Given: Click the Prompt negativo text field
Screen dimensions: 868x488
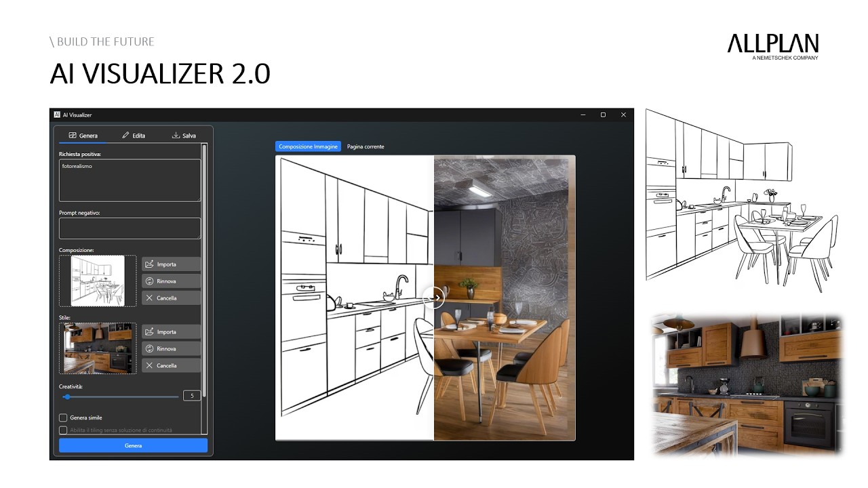Looking at the screenshot, I should click(x=130, y=228).
